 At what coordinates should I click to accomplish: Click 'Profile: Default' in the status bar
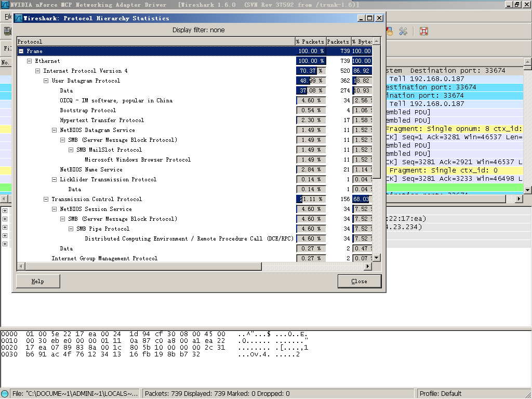click(441, 394)
